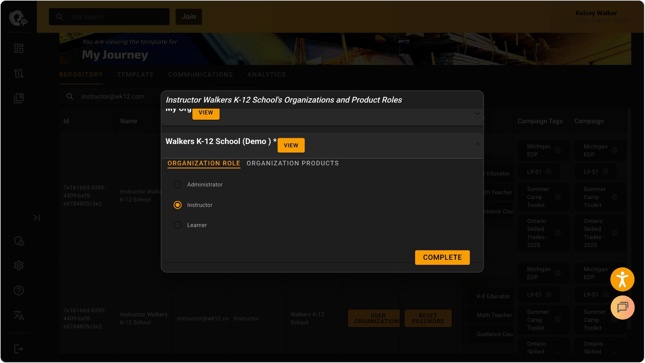Click the sidebar icon above settings gear
Screen dimensions: 645x363
(x=19, y=241)
